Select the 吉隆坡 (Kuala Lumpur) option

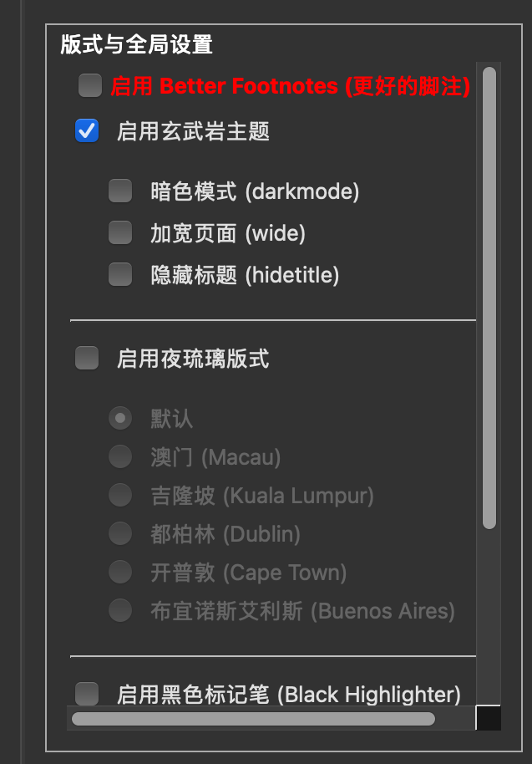[119, 495]
